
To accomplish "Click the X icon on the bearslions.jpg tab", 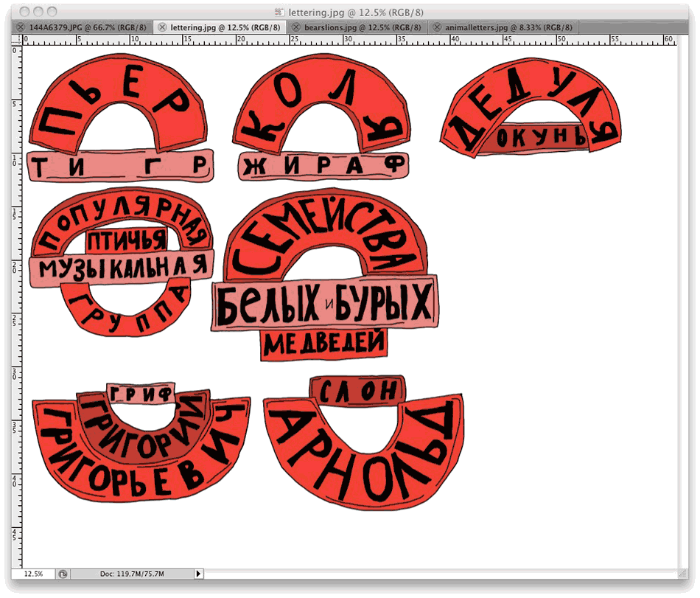I will (x=294, y=27).
